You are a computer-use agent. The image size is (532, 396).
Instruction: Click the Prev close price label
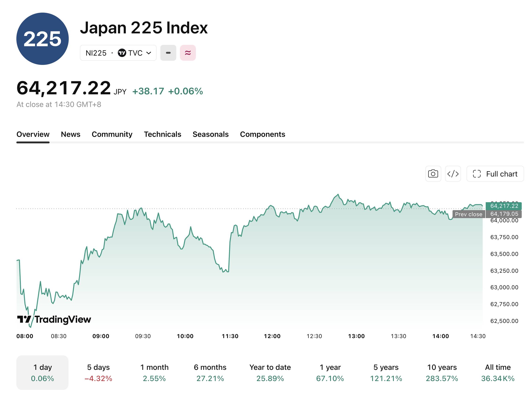coord(469,214)
